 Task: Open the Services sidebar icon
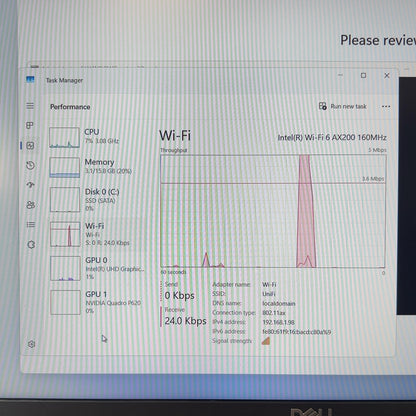pos(31,245)
